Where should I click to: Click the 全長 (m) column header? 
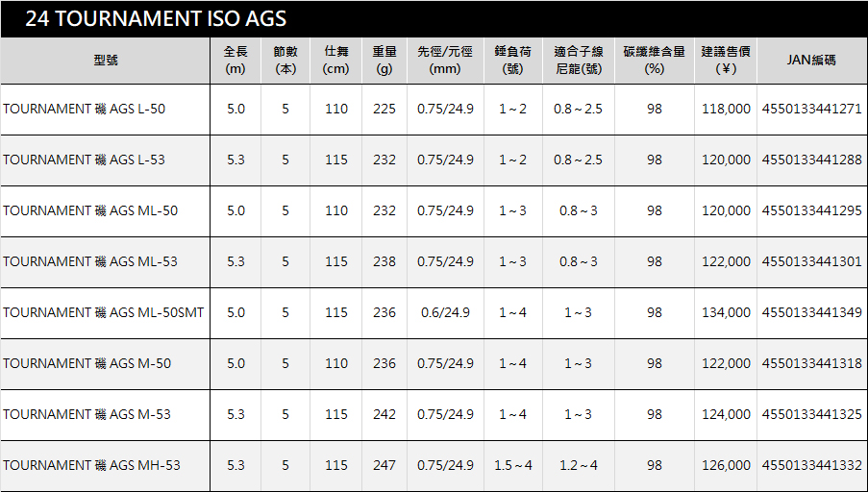236,60
